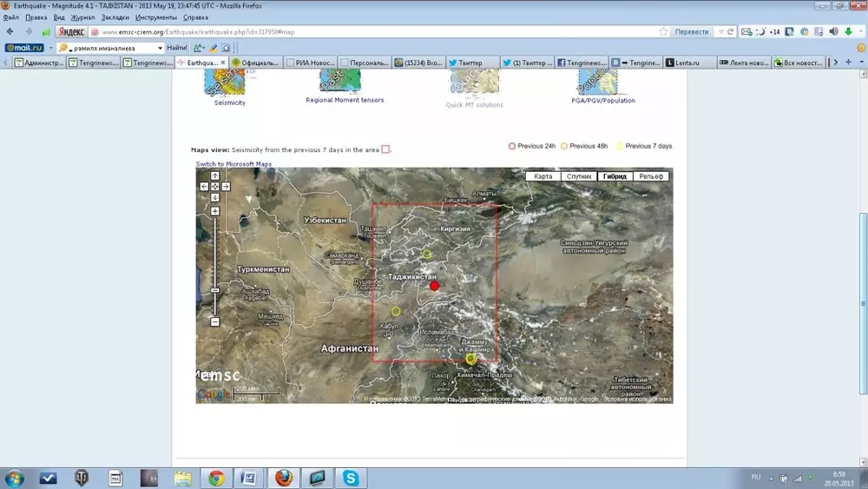
Task: Pan the map left with arrow button
Action: coord(205,186)
